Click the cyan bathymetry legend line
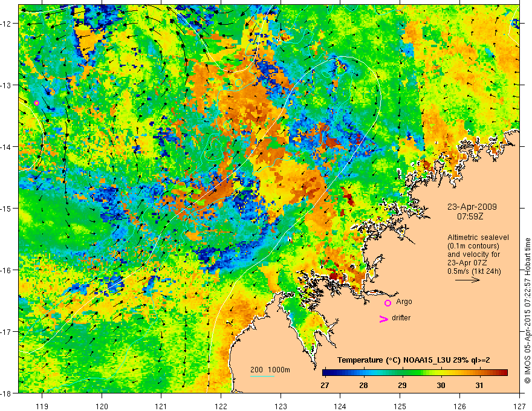 point(262,376)
